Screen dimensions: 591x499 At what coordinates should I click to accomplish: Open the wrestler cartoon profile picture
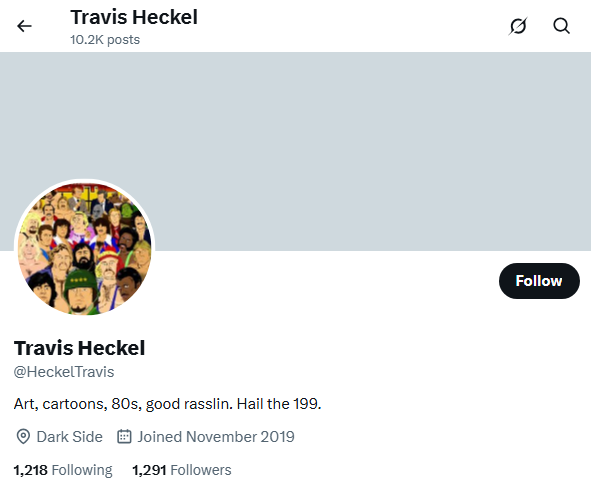coord(84,249)
